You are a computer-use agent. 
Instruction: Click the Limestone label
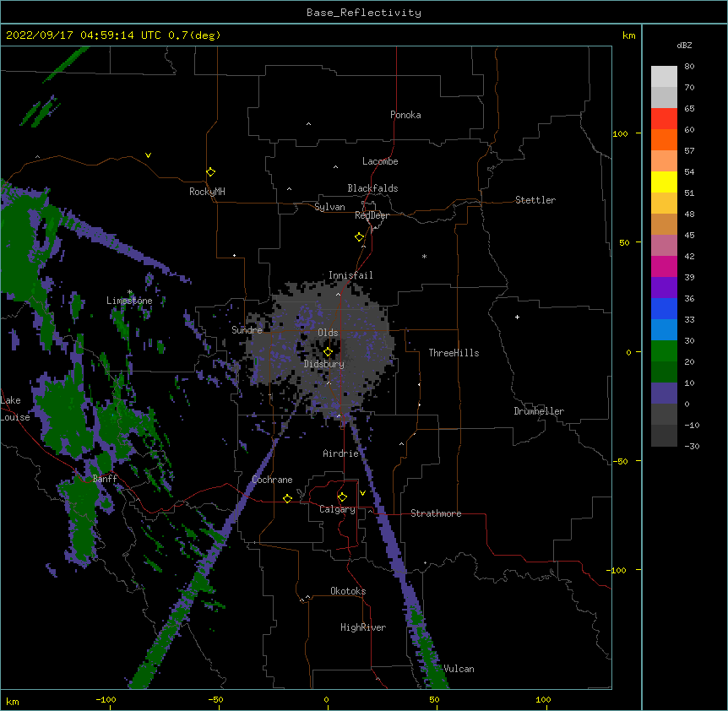coord(129,301)
